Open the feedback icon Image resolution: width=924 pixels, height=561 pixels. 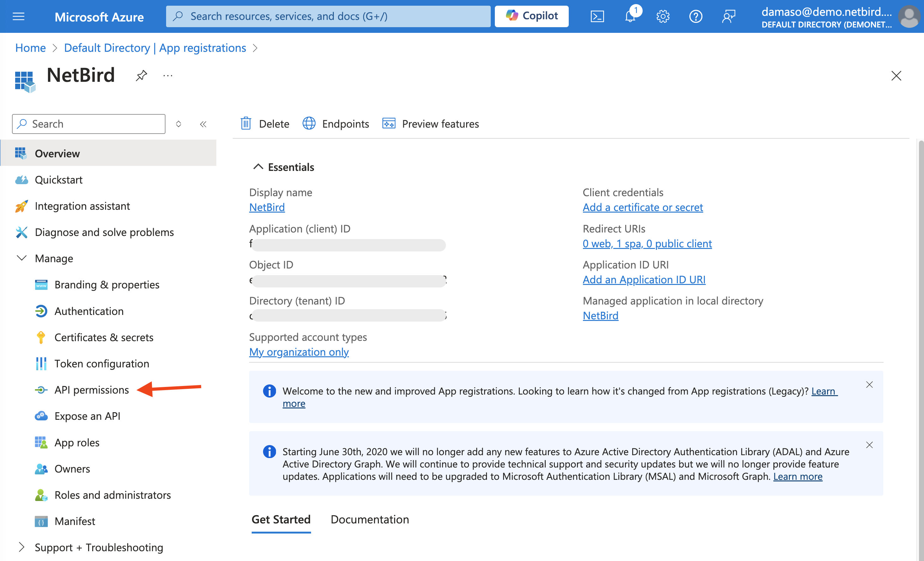click(729, 16)
